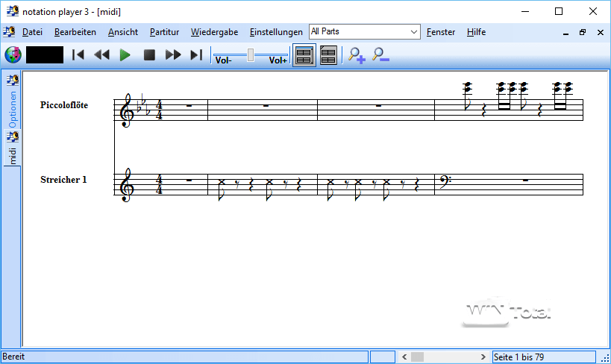This screenshot has width=611, height=364.
Task: Minimize the notation player window
Action: pyautogui.click(x=525, y=11)
